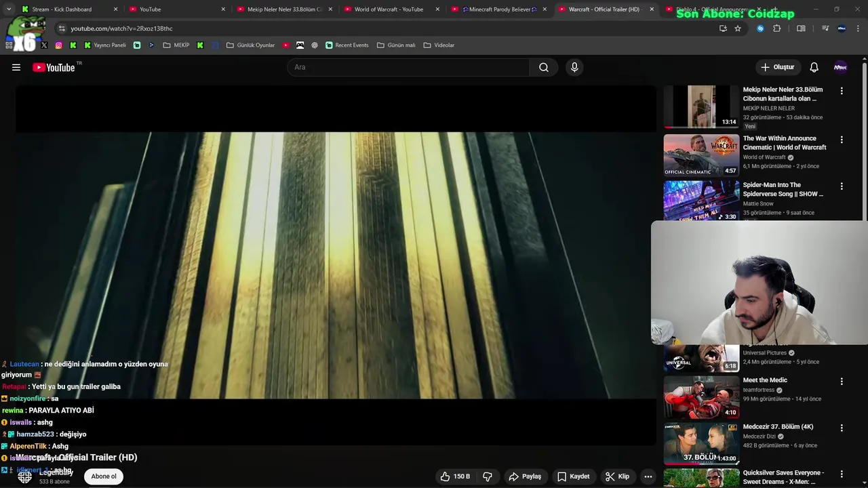868x488 pixels.
Task: Close the Stream - Kick Dashboard tab
Action: pos(115,9)
